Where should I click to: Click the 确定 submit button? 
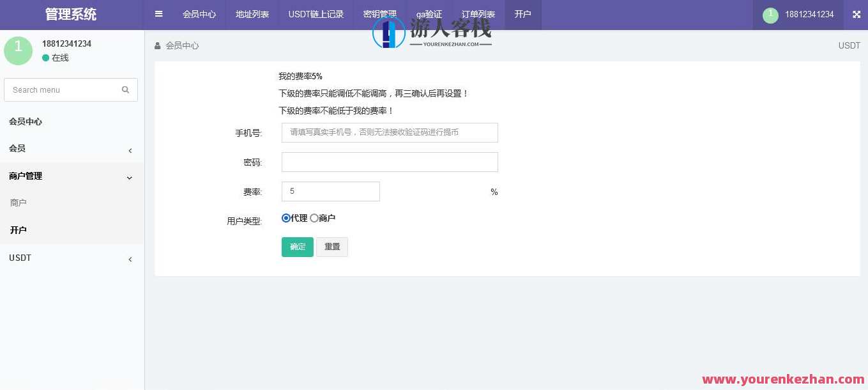click(297, 247)
